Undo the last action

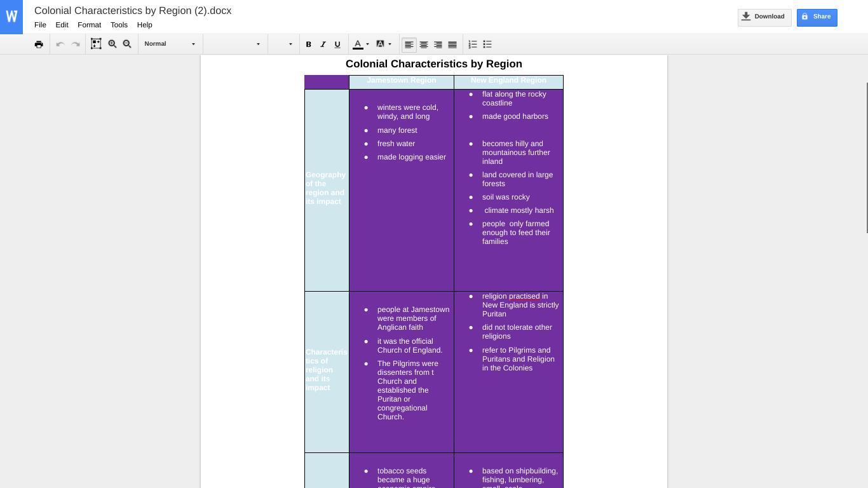(60, 44)
